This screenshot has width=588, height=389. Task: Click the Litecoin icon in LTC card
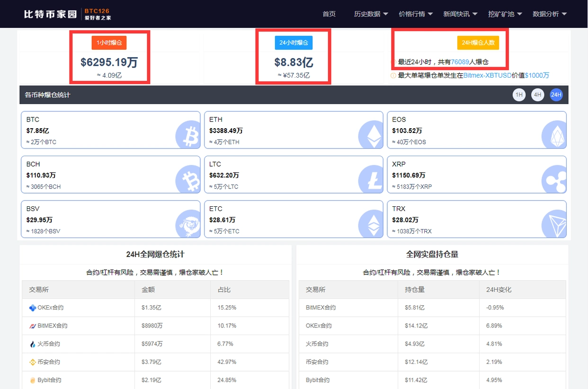point(370,179)
